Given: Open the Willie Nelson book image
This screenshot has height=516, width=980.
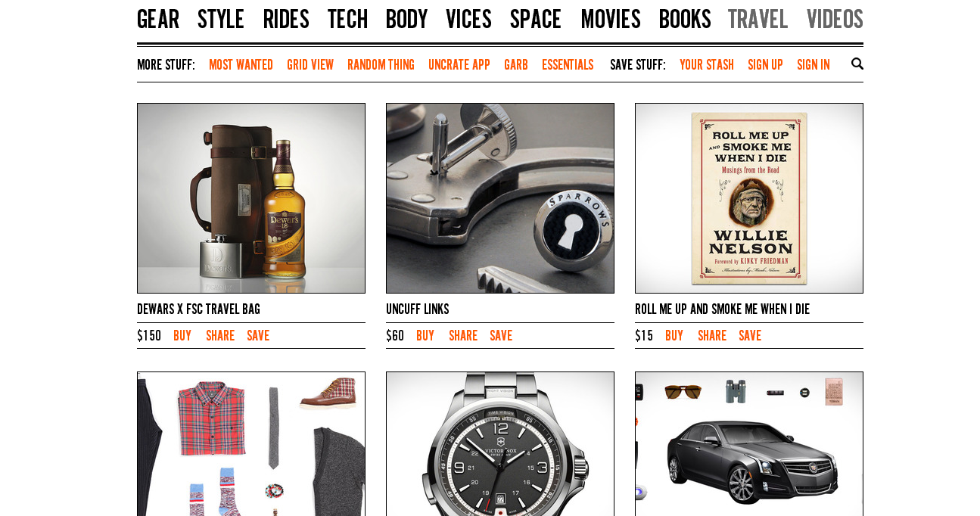Looking at the screenshot, I should 749,198.
